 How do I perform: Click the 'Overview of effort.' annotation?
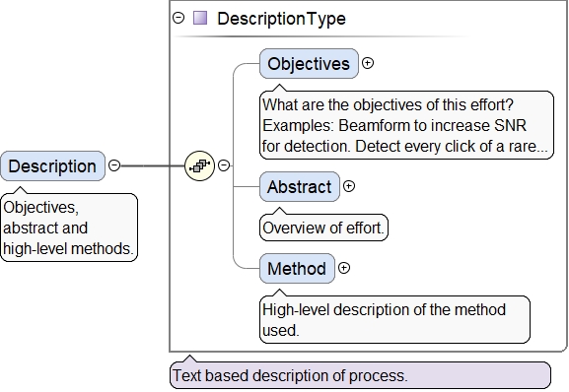click(323, 228)
